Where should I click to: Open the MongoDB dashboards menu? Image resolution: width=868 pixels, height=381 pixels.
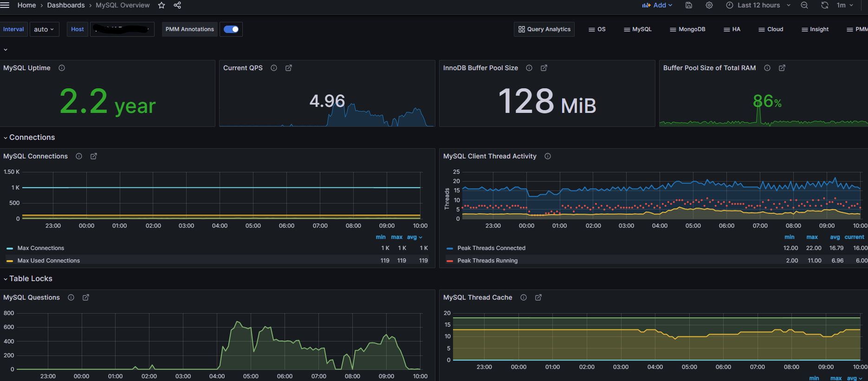point(687,29)
